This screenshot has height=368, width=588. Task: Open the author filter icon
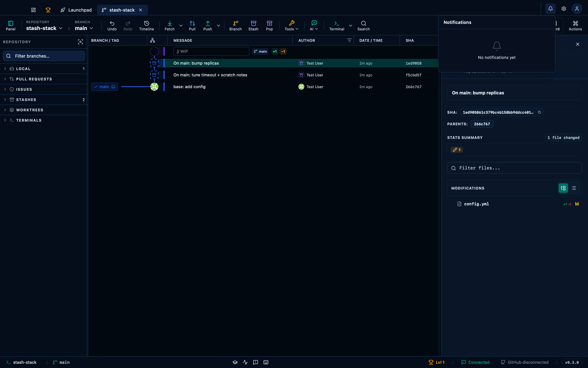(x=349, y=40)
